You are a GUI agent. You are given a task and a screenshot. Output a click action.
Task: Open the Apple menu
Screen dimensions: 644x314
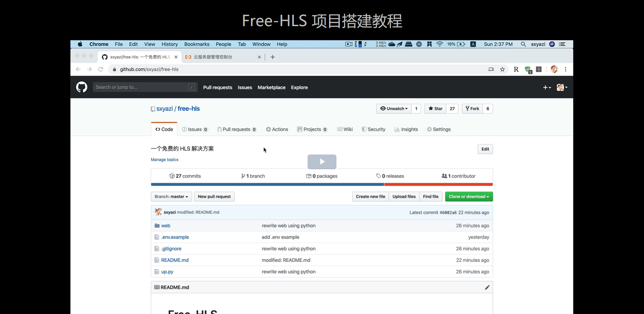coord(80,44)
